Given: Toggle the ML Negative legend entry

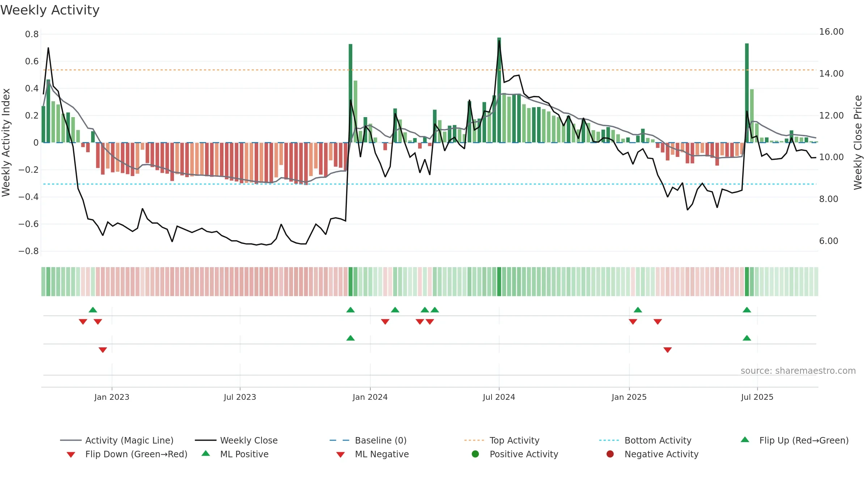Looking at the screenshot, I should coord(372,454).
